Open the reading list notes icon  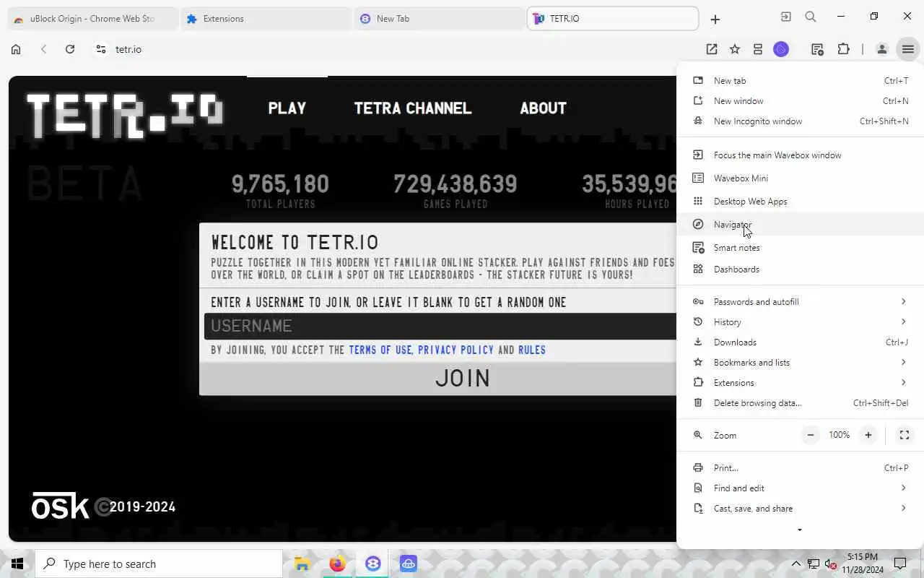[x=817, y=49]
